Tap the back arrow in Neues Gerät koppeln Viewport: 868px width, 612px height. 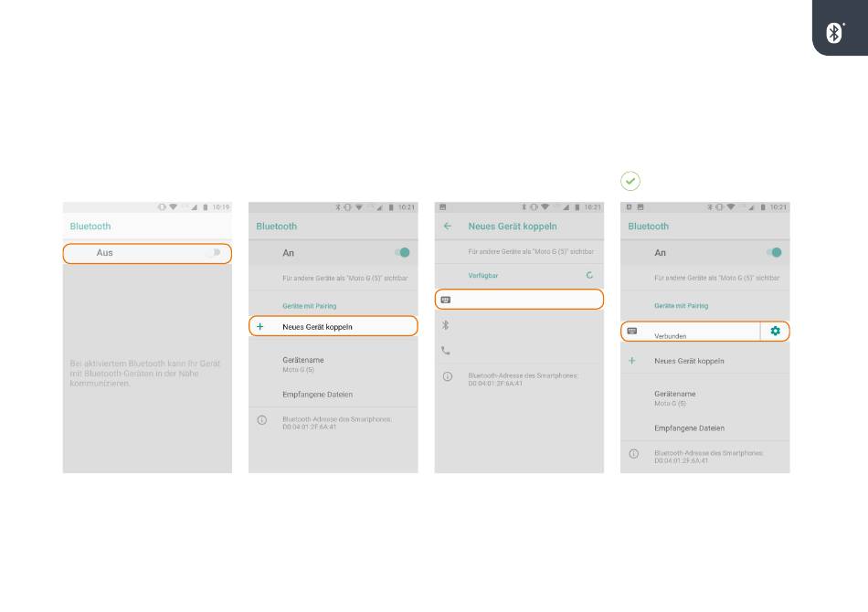(x=448, y=227)
